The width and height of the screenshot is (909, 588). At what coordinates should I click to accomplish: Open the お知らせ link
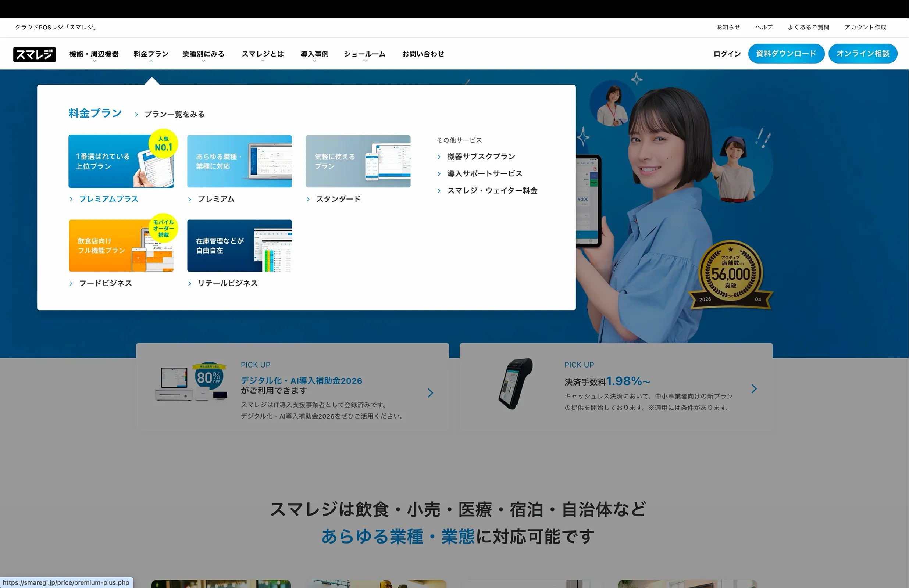pos(728,28)
